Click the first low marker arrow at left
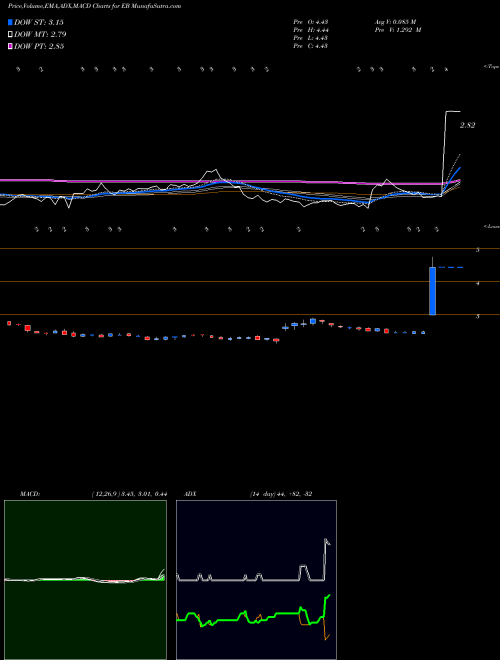500x660 pixels. coord(36,229)
